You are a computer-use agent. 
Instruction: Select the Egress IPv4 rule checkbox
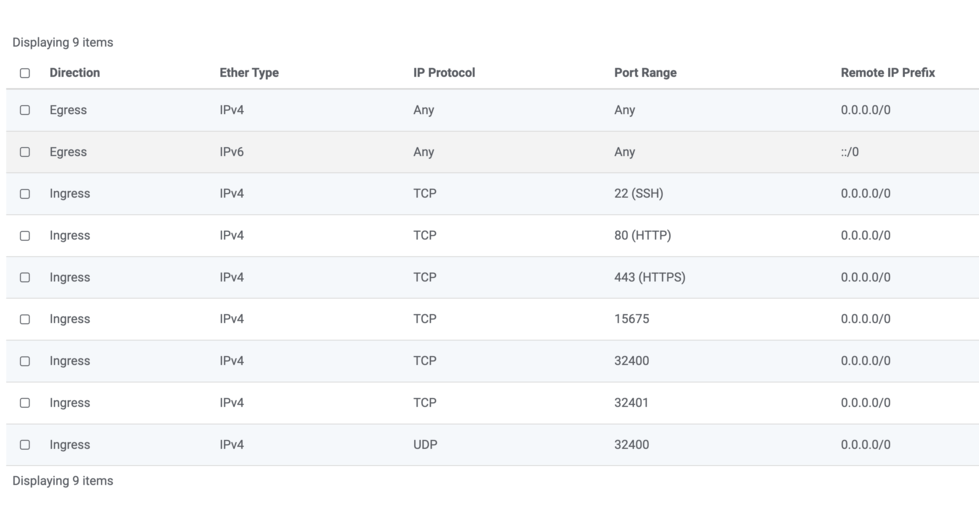pyautogui.click(x=25, y=110)
